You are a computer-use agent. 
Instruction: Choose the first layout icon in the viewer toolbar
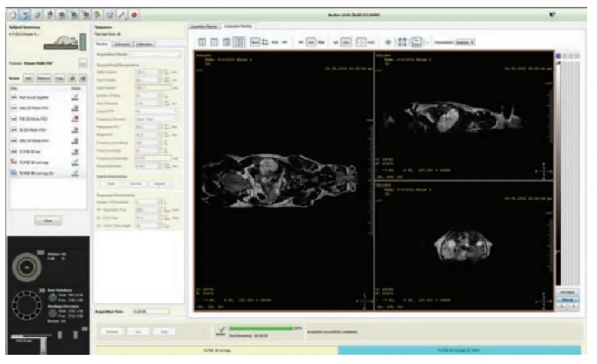tap(202, 42)
